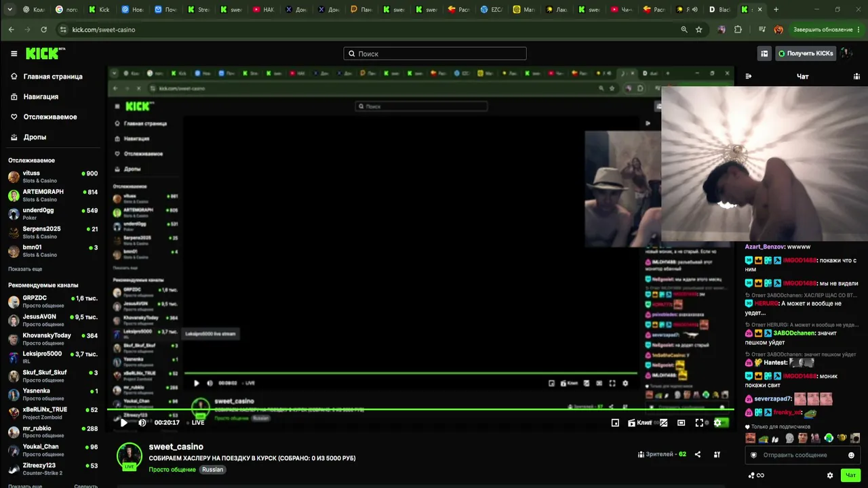The width and height of the screenshot is (868, 488).
Task: Open the sweet_casino channel name link
Action: pos(176,447)
